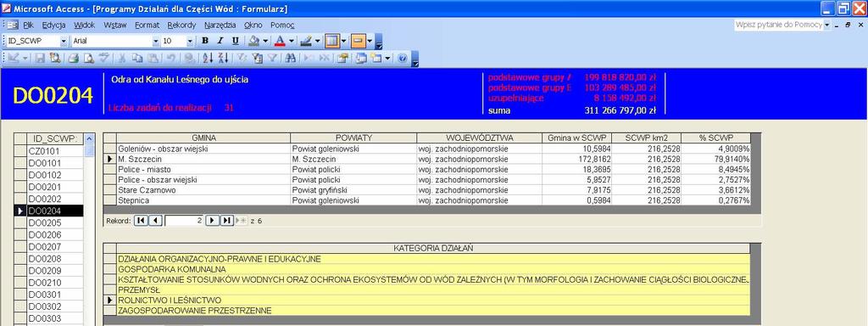This screenshot has width=868, height=326.
Task: Select DO0205 in the ID_SCWP list
Action: coord(55,223)
